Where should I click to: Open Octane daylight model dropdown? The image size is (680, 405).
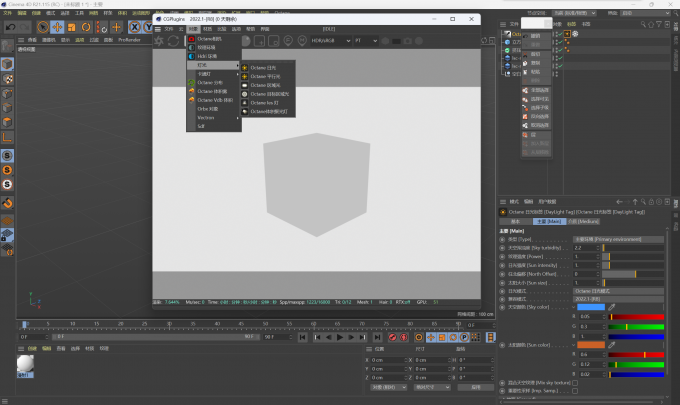click(x=618, y=291)
